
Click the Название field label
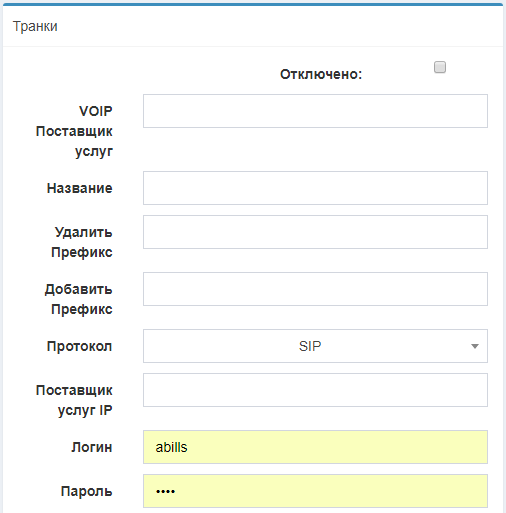click(x=80, y=188)
